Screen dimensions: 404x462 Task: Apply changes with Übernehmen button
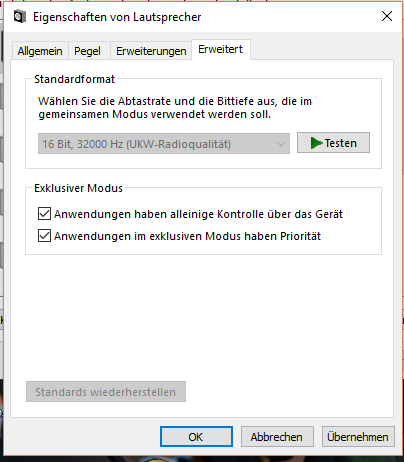[x=358, y=437]
